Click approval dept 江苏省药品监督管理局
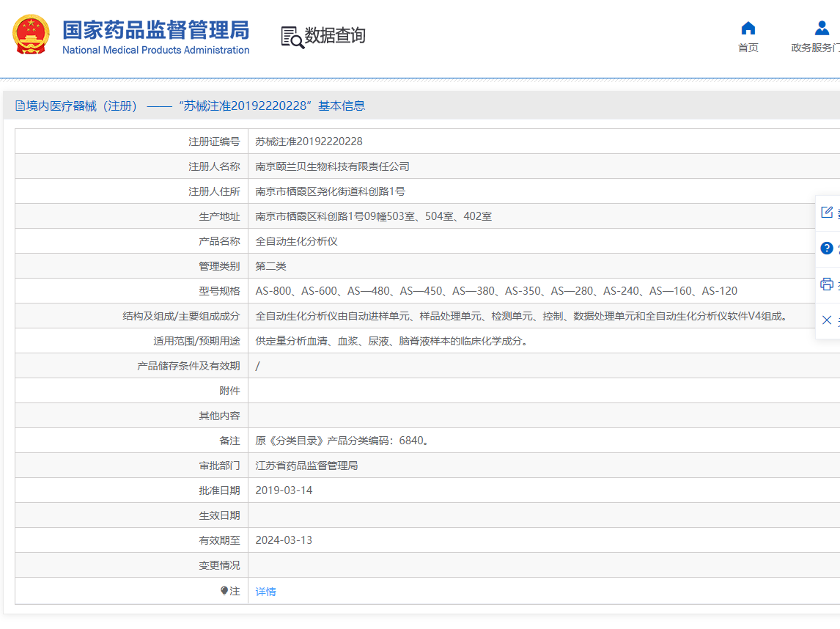This screenshot has width=840, height=629. pos(306,466)
